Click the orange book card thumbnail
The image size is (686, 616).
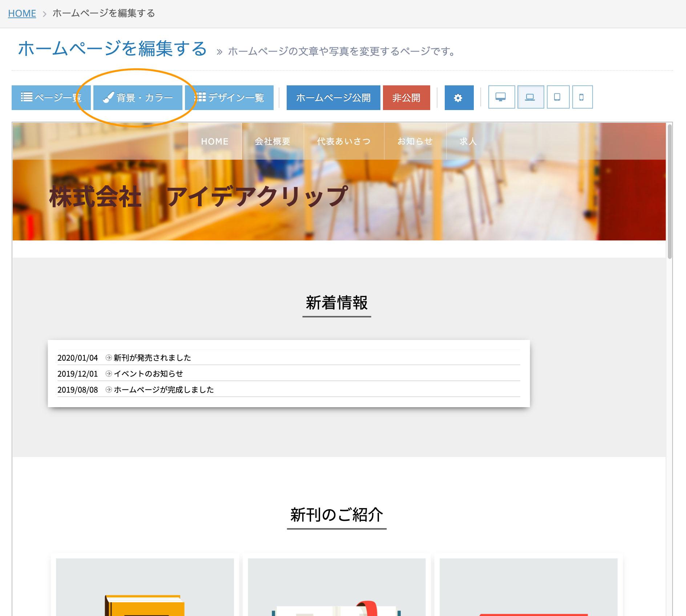click(145, 587)
